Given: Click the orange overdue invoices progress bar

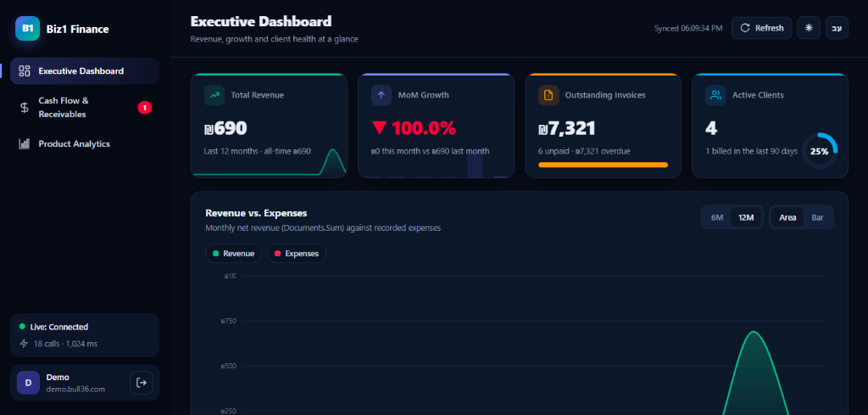Looking at the screenshot, I should 603,165.
